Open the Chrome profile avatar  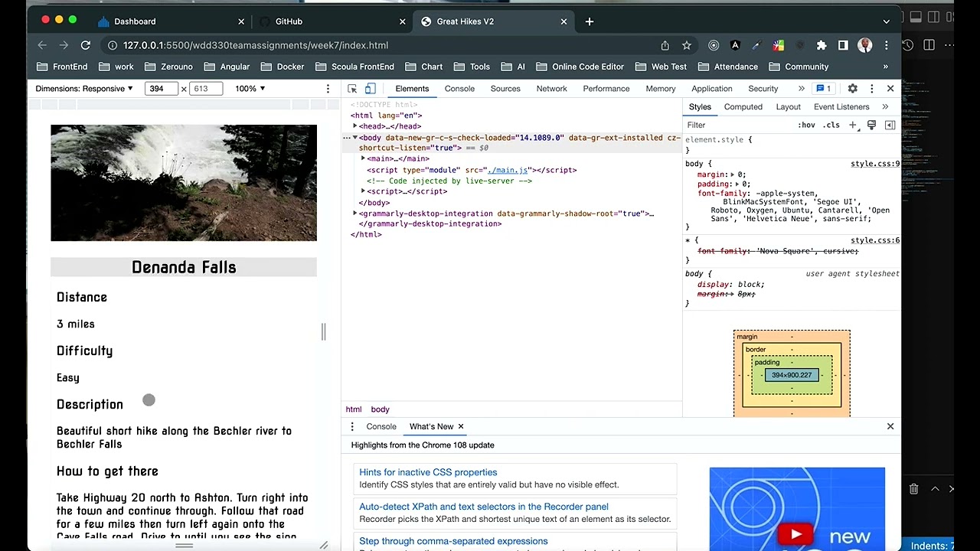(864, 45)
